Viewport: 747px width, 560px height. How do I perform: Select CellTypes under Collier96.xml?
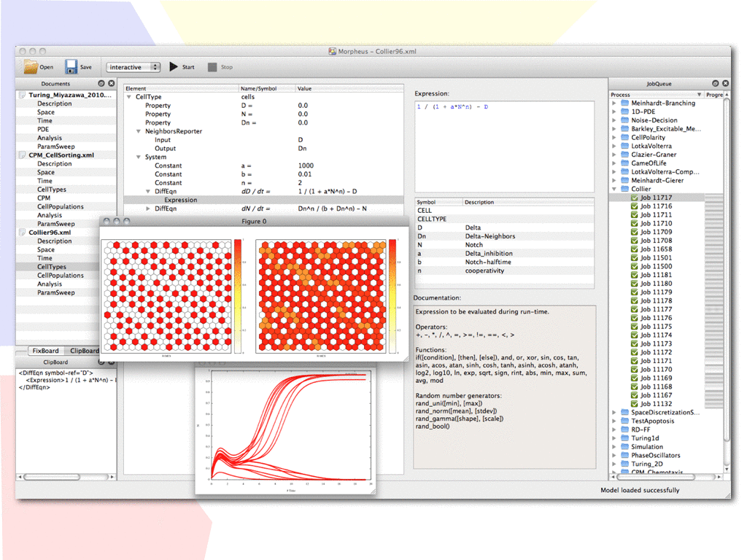(52, 267)
